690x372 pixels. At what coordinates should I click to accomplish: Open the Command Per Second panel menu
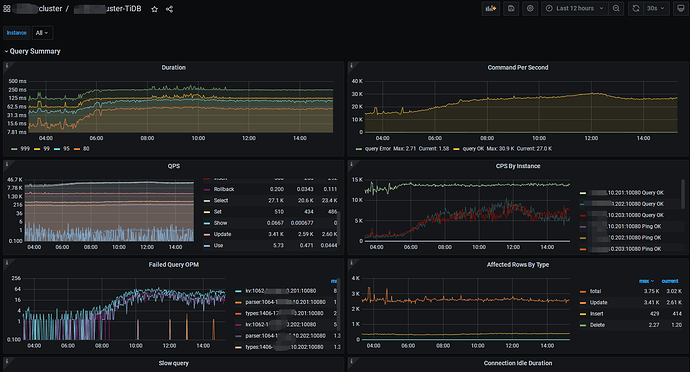518,67
